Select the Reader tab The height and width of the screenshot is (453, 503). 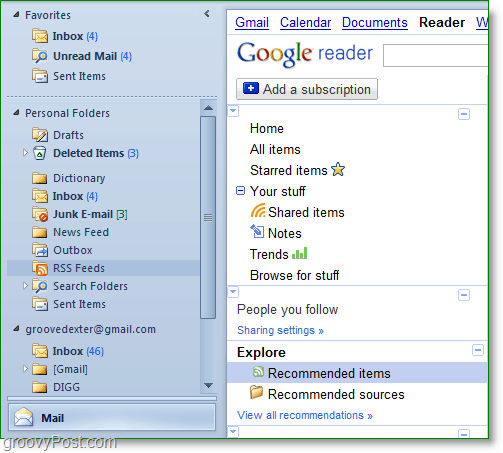[442, 22]
